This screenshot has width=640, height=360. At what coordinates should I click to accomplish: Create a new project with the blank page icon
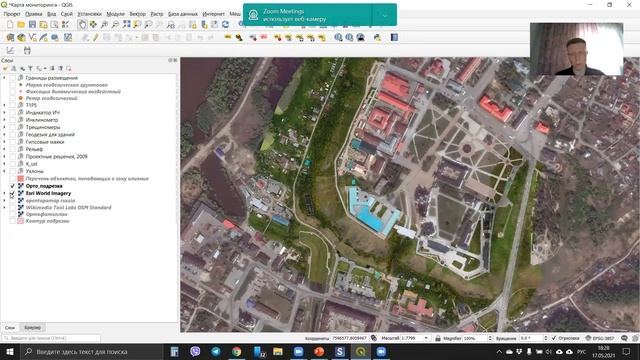pyautogui.click(x=10, y=24)
